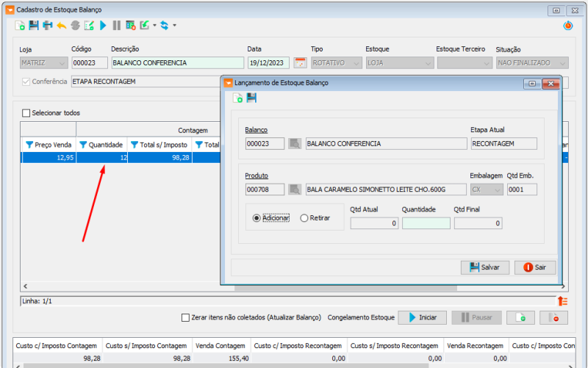Click the filter icon on truncated Total column
This screenshot has width=588, height=368.
coord(199,145)
